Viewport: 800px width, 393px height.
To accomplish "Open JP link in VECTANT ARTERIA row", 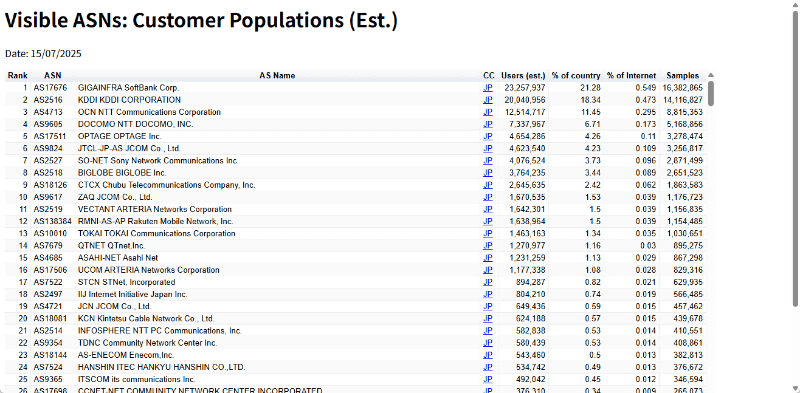I will point(488,209).
